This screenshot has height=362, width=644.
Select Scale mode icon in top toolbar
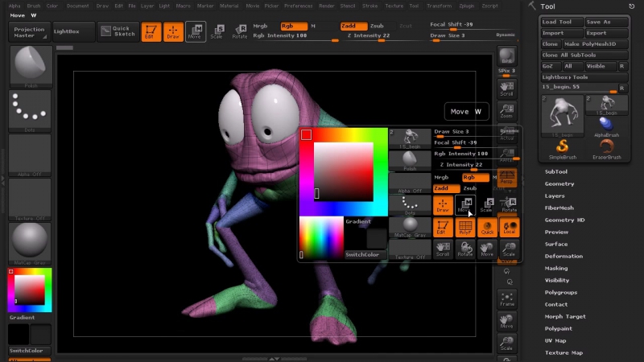pyautogui.click(x=217, y=31)
